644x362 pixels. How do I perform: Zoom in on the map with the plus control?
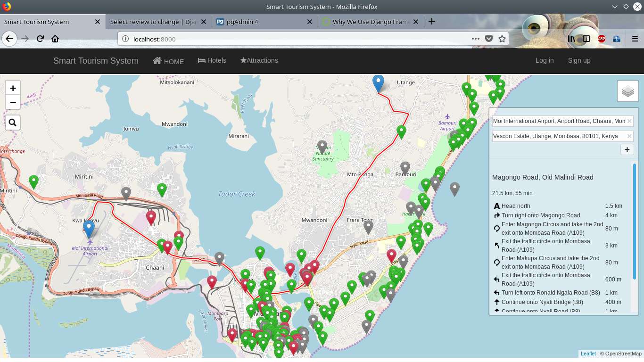tap(13, 88)
